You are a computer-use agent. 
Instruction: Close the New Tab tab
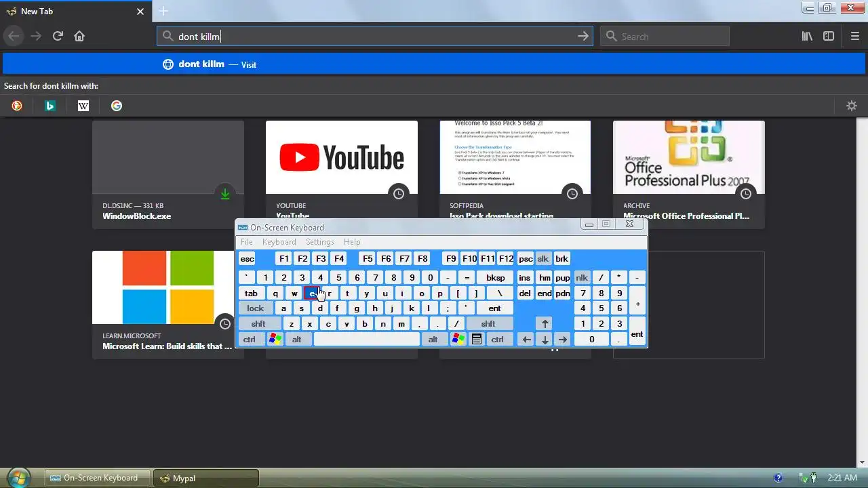pos(140,12)
